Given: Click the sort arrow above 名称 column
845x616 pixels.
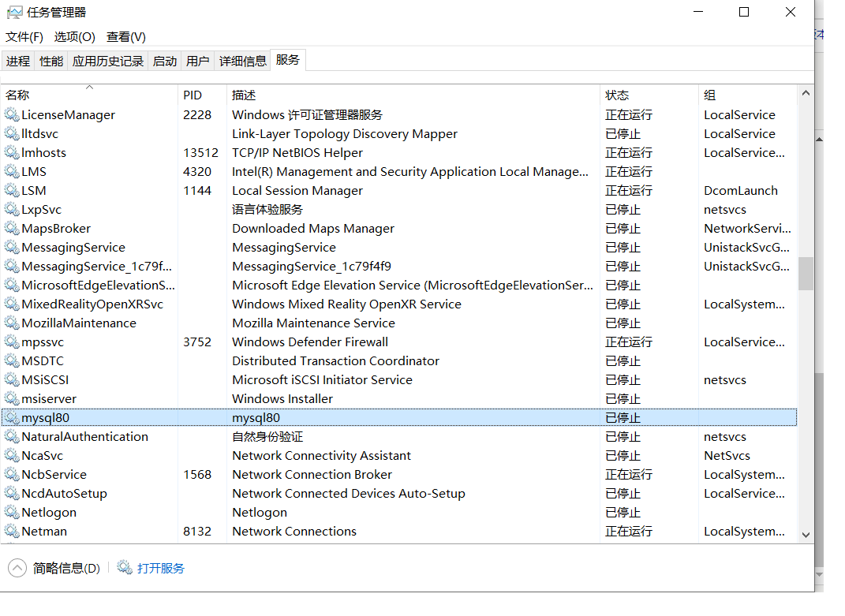Looking at the screenshot, I should coord(89,87).
